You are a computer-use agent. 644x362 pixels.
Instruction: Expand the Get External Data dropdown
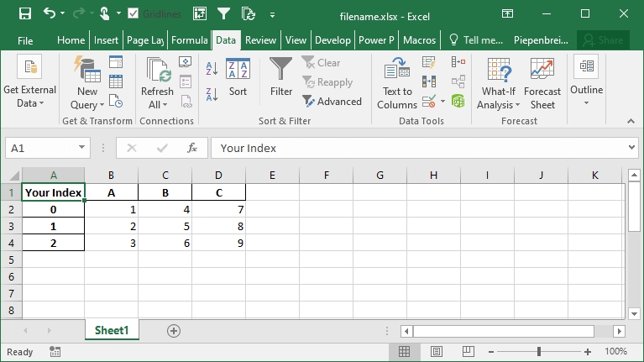[29, 103]
